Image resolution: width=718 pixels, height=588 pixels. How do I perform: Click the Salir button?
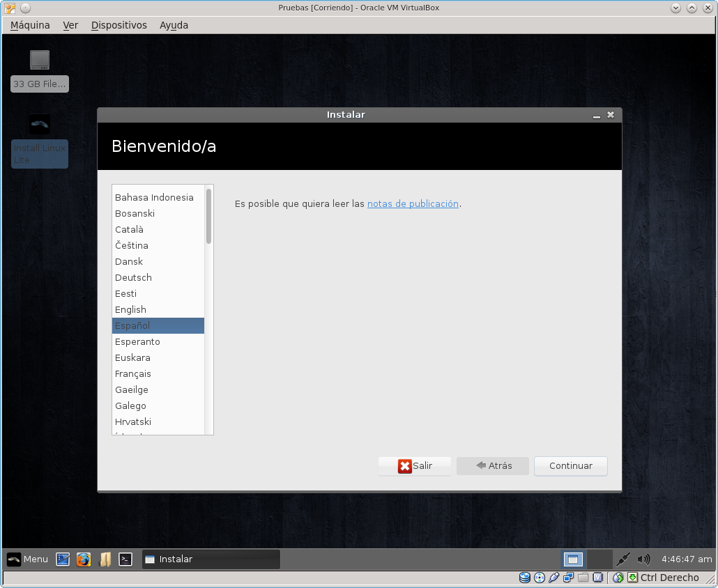tap(415, 466)
